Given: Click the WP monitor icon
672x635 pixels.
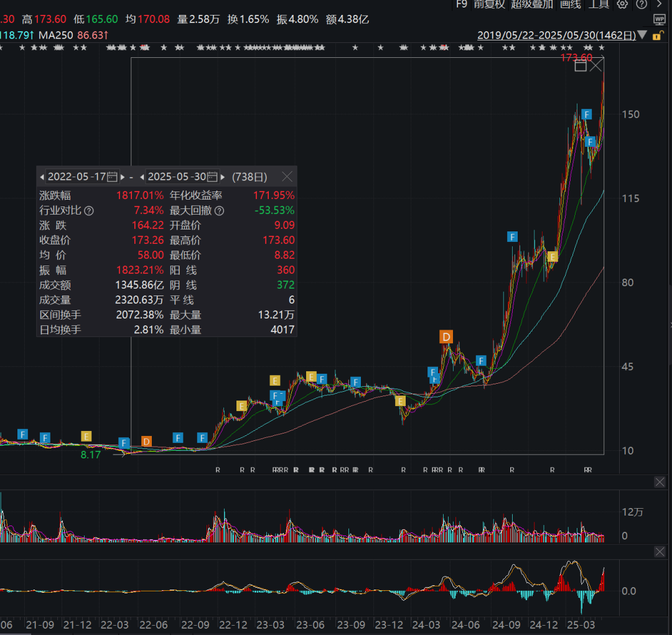Looking at the screenshot, I should click(659, 19).
